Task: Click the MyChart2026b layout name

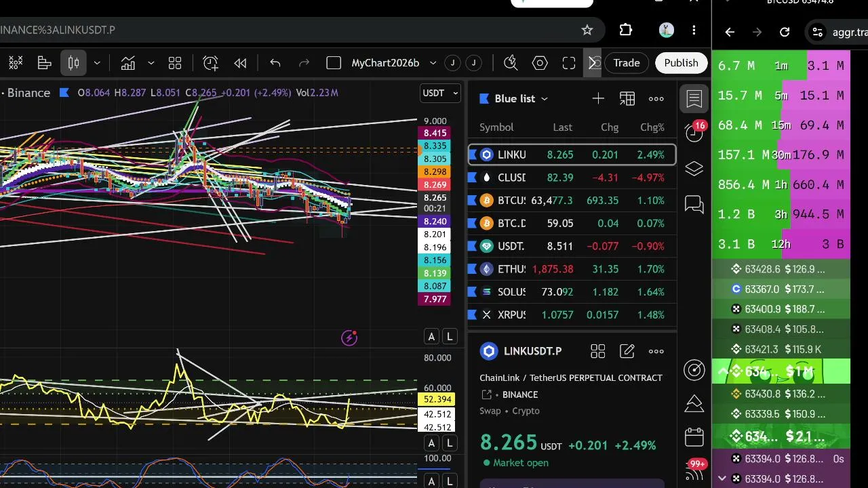Action: tap(385, 63)
